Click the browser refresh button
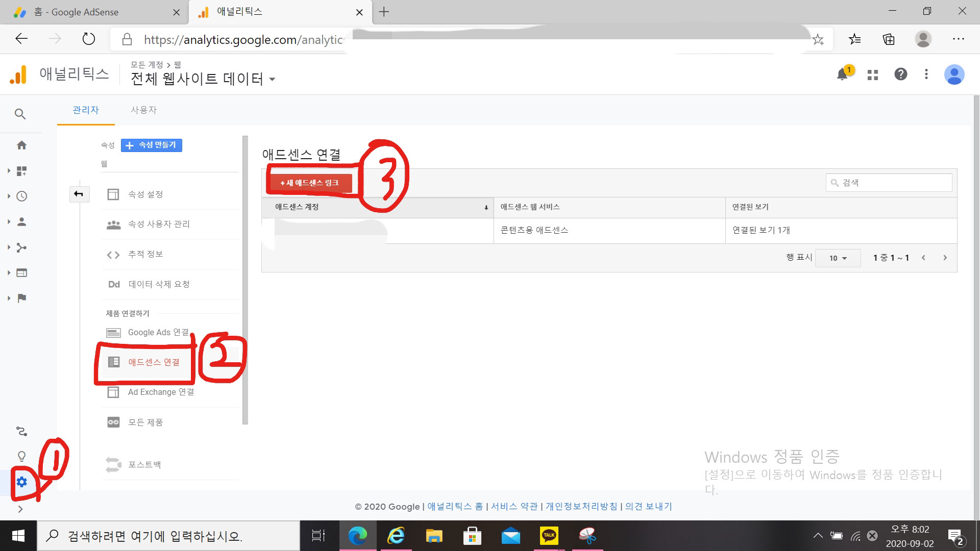This screenshot has height=551, width=980. tap(89, 39)
